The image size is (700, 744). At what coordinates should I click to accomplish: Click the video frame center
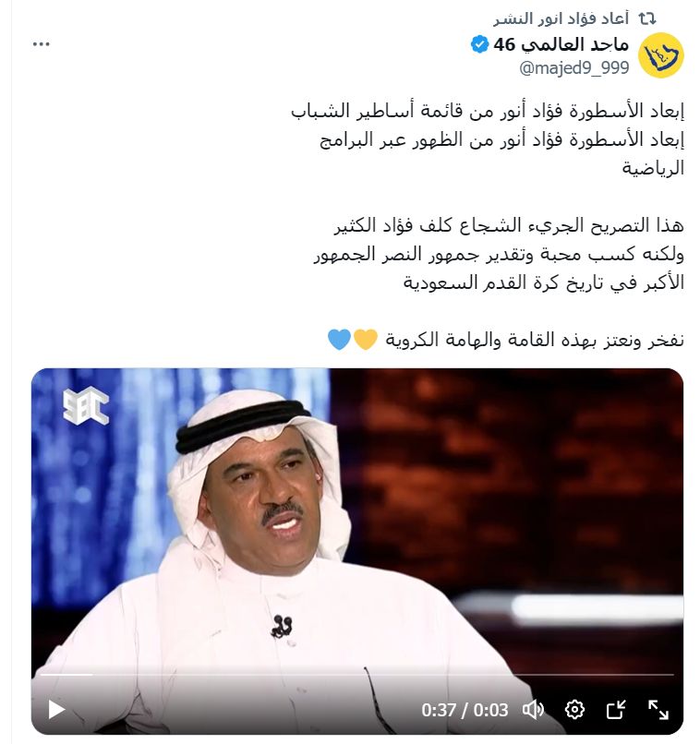(x=357, y=551)
